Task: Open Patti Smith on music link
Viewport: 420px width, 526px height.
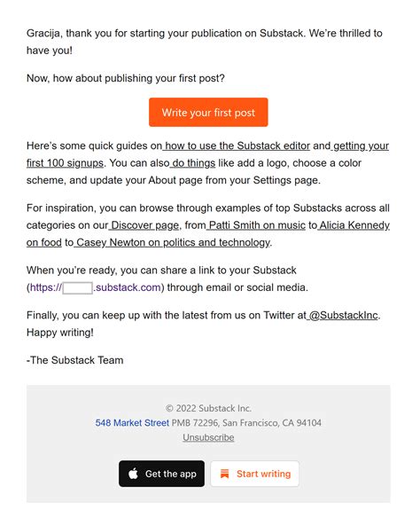Action: click(256, 225)
